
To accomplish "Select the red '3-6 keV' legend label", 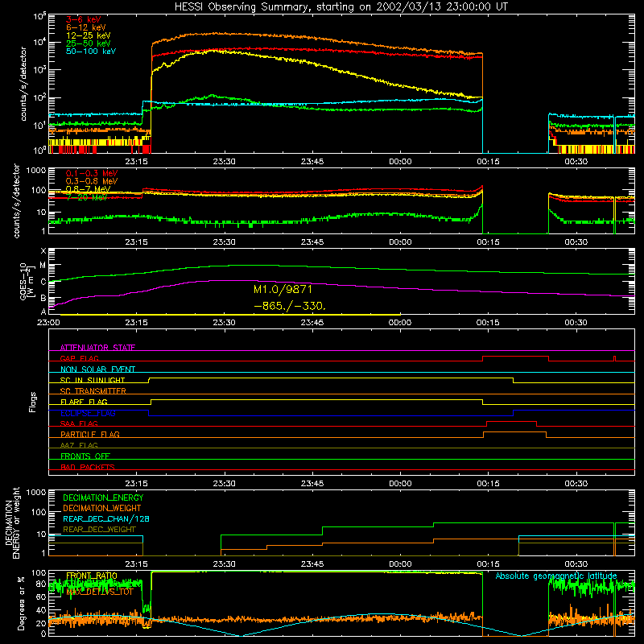I will pos(84,19).
